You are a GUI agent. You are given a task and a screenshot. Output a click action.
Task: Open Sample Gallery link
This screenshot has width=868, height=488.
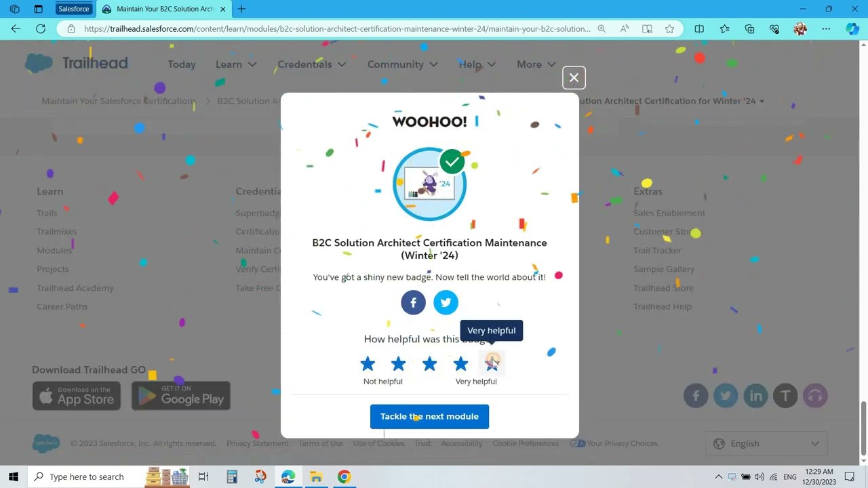point(664,269)
